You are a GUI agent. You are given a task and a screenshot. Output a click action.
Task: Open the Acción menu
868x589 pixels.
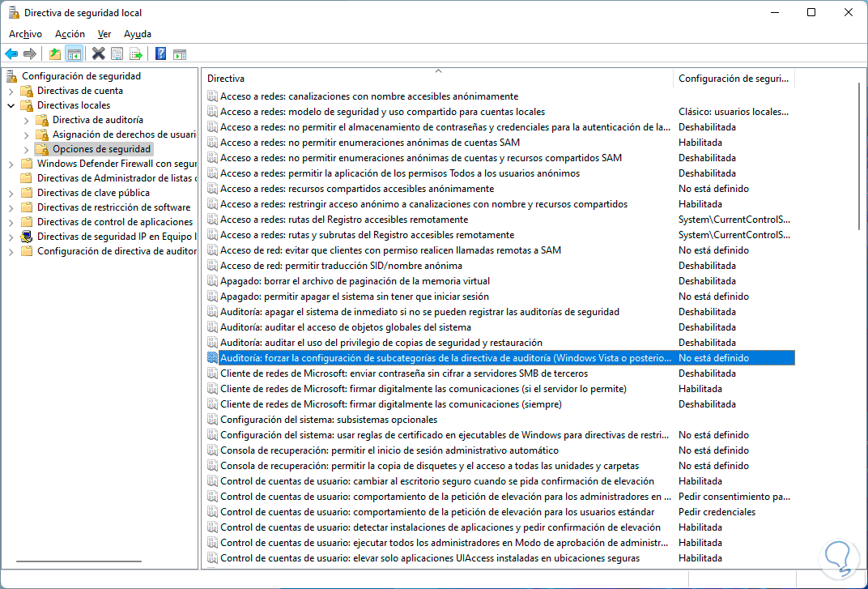tap(70, 34)
